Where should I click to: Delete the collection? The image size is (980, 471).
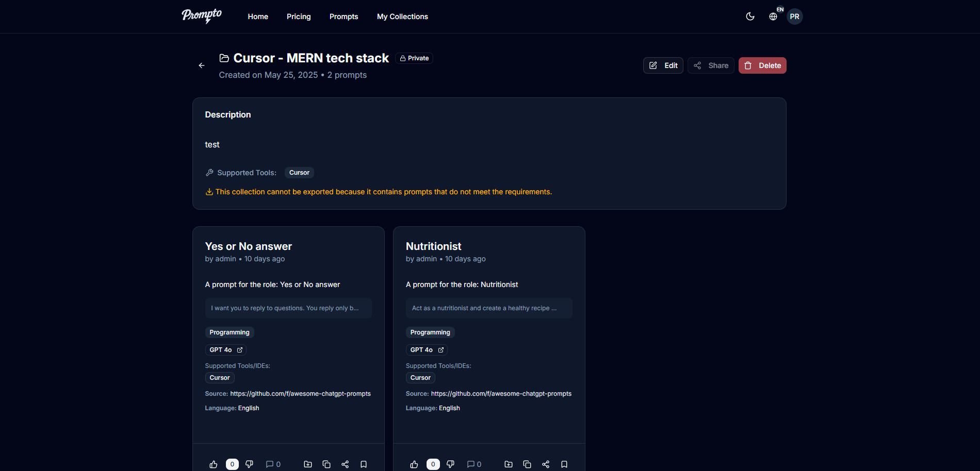(x=762, y=65)
